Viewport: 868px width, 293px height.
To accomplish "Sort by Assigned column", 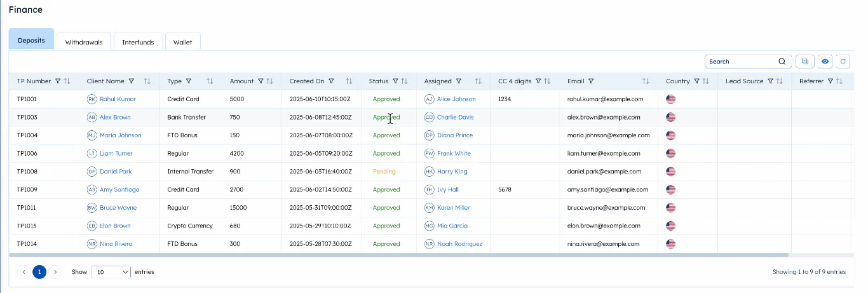I will coord(478,81).
